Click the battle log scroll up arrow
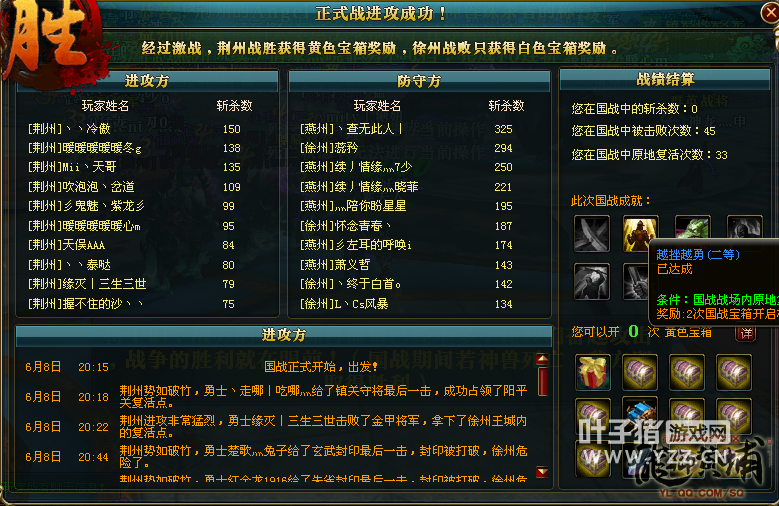This screenshot has height=506, width=779. pyautogui.click(x=542, y=359)
